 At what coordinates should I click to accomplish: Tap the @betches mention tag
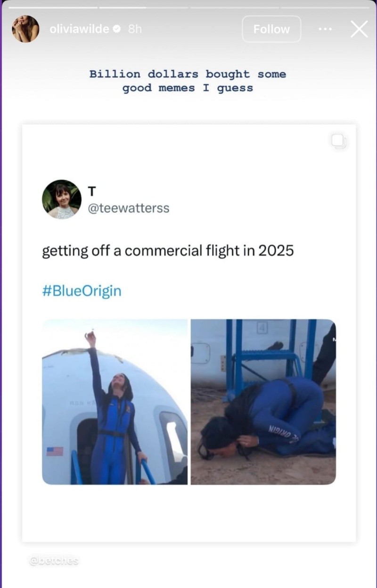pyautogui.click(x=53, y=561)
